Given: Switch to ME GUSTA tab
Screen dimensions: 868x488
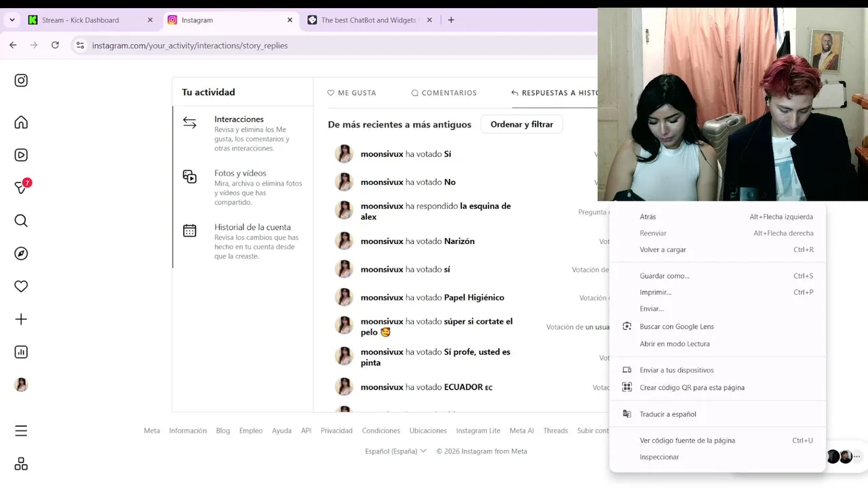Looking at the screenshot, I should 351,93.
